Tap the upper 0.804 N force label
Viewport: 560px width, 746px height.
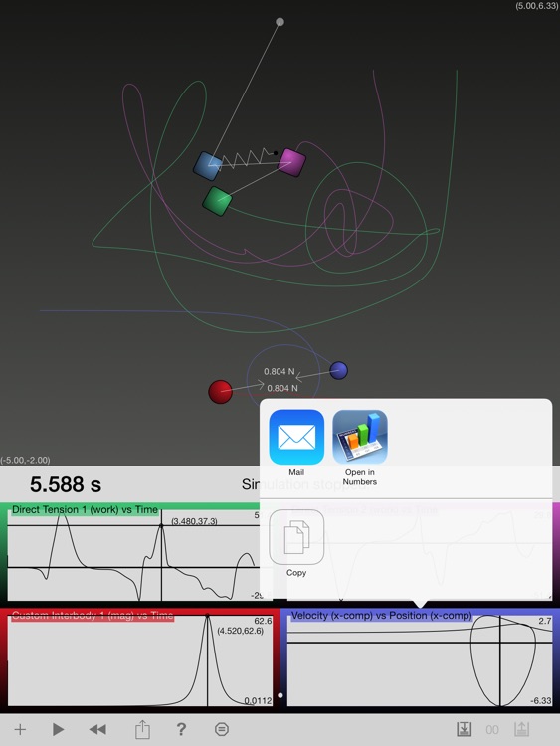tap(280, 372)
